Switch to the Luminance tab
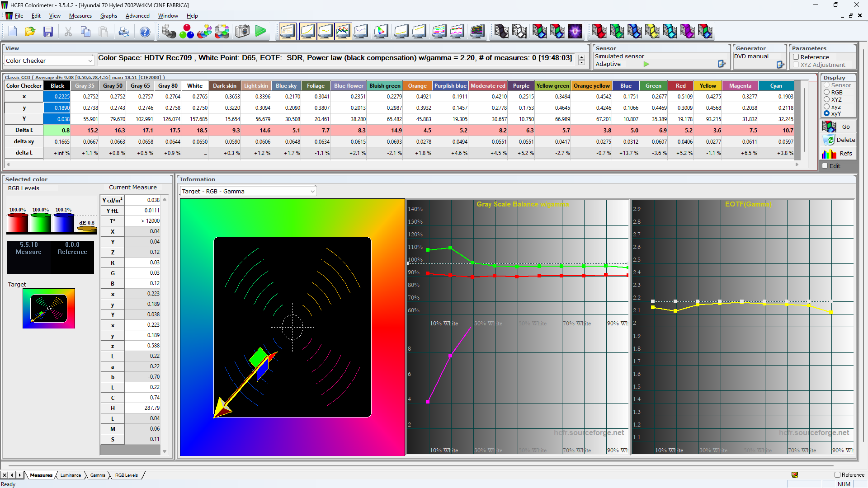The height and width of the screenshot is (488, 868). (x=71, y=475)
